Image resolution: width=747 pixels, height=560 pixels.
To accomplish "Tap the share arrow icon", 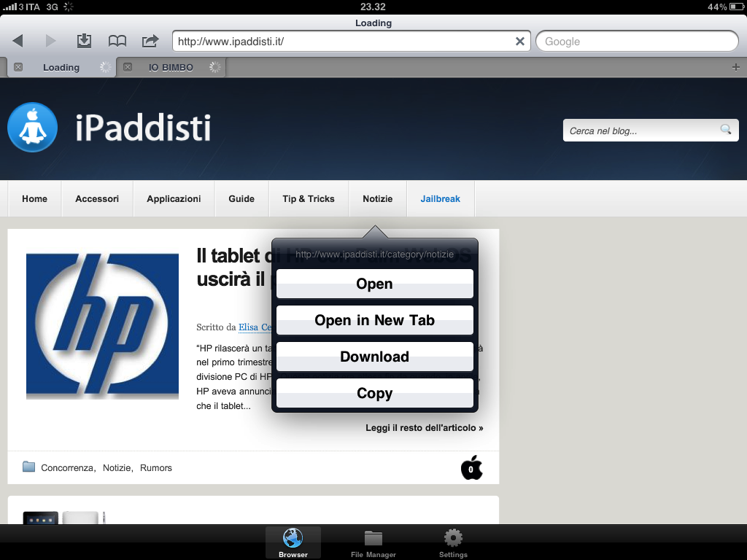I will point(150,41).
